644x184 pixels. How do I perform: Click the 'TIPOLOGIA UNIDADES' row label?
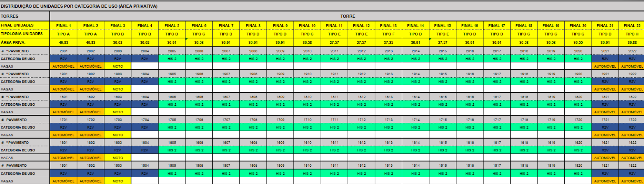tap(25, 34)
